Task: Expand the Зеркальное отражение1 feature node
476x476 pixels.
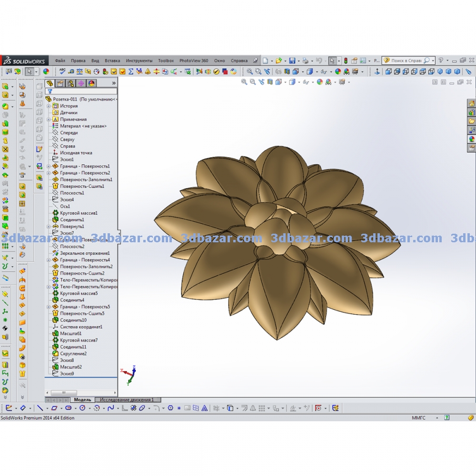Action: (x=49, y=253)
